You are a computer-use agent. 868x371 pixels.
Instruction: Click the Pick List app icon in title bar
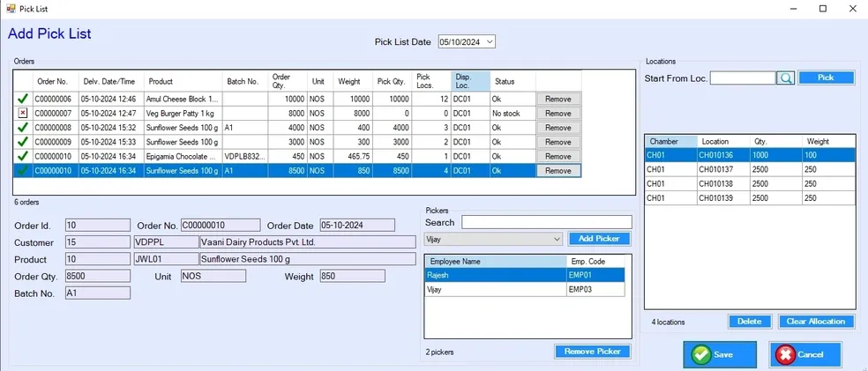click(x=11, y=8)
